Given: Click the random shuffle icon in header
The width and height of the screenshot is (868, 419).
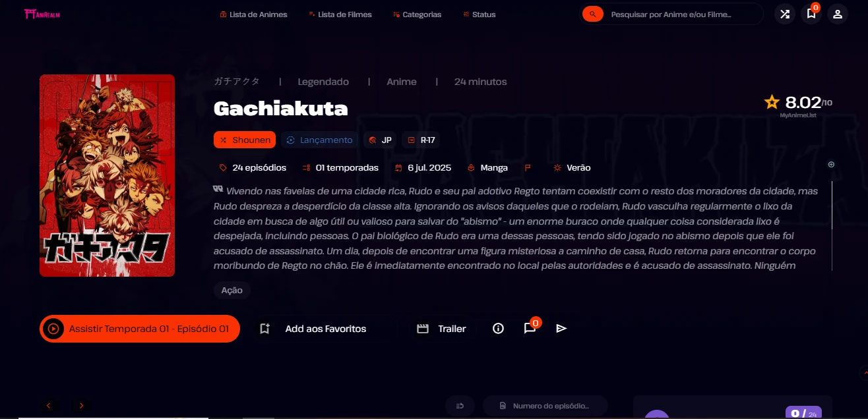Looking at the screenshot, I should [x=784, y=14].
